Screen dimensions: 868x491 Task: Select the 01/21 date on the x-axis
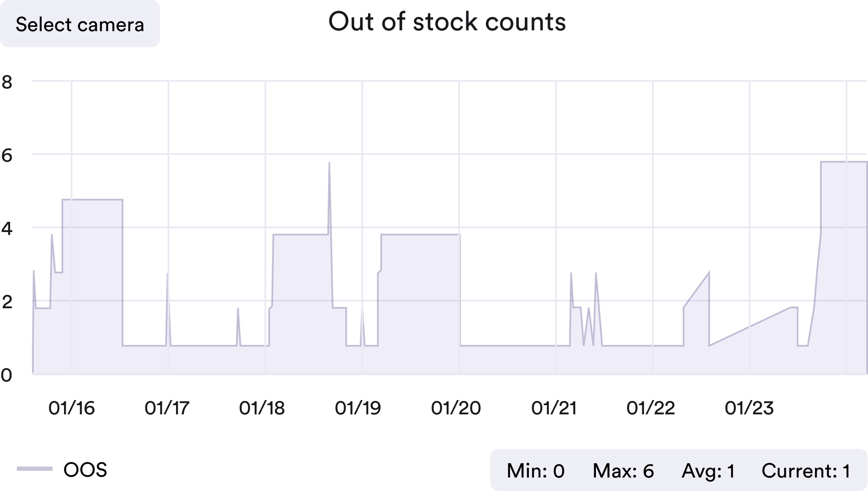click(554, 408)
